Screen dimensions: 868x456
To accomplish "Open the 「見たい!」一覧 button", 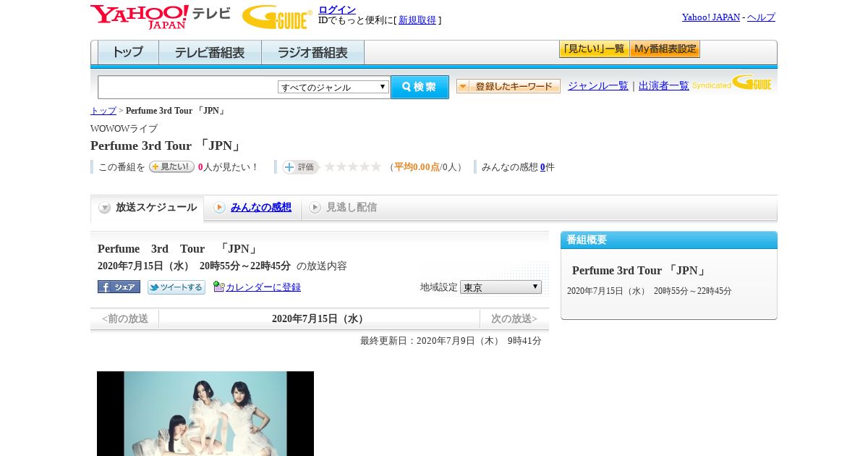I will click(x=594, y=49).
